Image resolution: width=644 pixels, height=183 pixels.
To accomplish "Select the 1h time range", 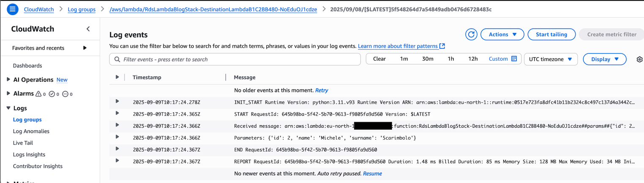I will click(451, 59).
